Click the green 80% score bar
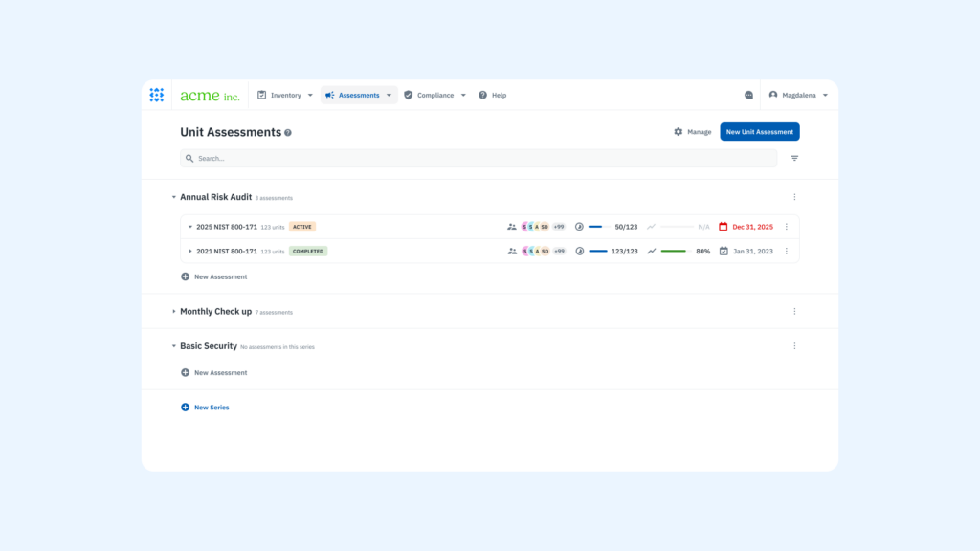Viewport: 980px width, 551px height. coord(676,252)
